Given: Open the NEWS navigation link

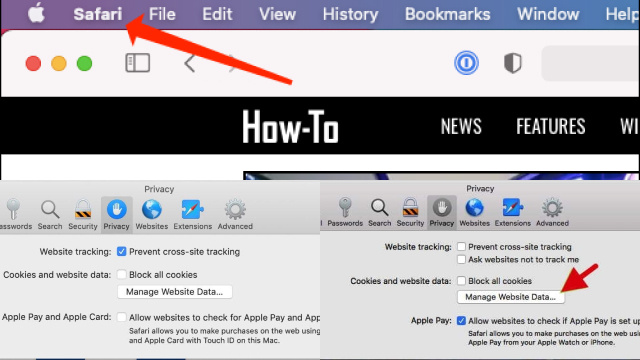Looking at the screenshot, I should click(461, 126).
